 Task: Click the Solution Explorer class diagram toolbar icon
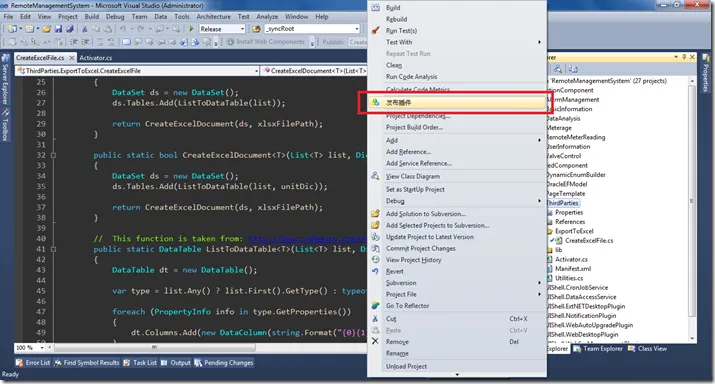point(558,69)
